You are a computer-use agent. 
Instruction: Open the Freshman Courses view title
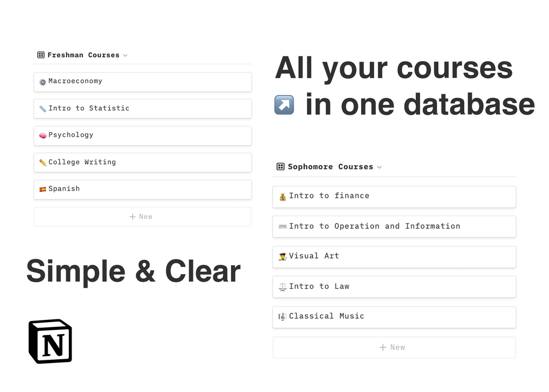[84, 55]
